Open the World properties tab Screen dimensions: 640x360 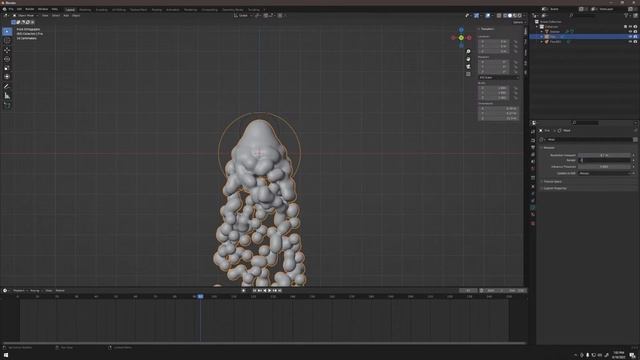click(533, 169)
